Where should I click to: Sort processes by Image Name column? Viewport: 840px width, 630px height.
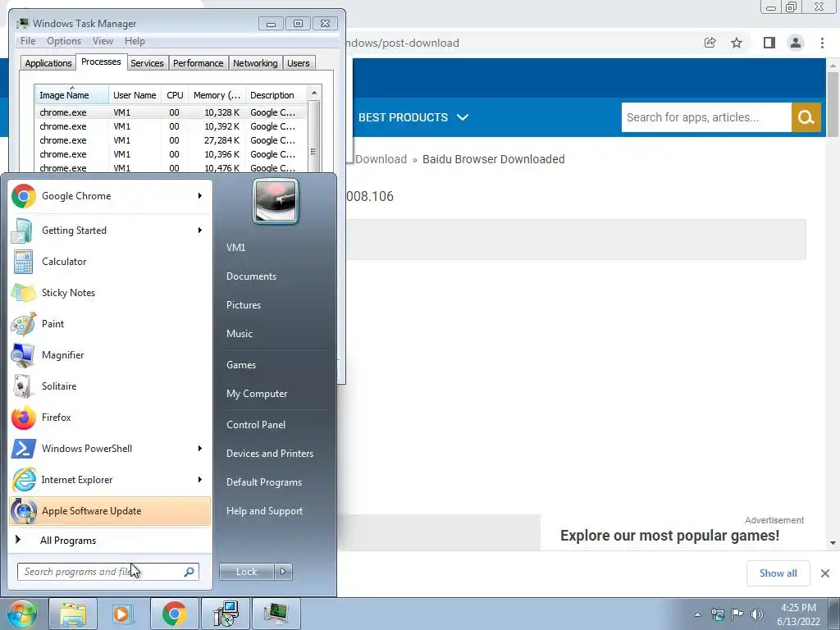(71, 95)
